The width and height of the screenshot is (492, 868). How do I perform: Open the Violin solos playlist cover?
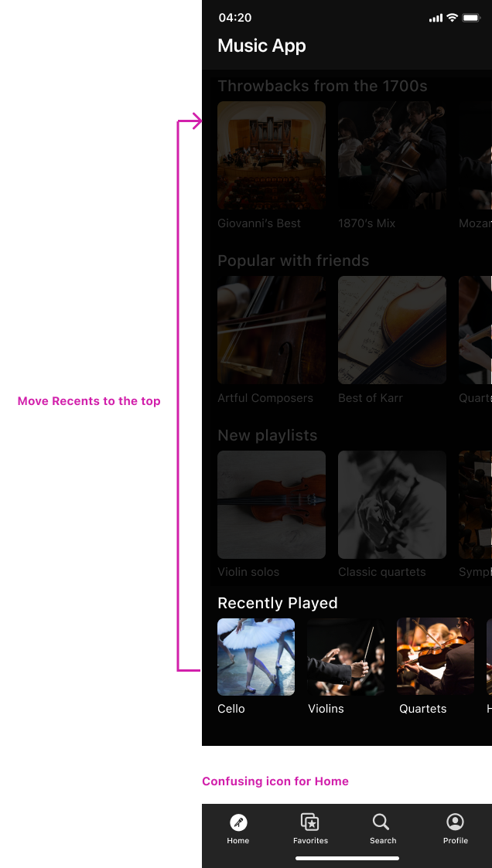tap(272, 504)
